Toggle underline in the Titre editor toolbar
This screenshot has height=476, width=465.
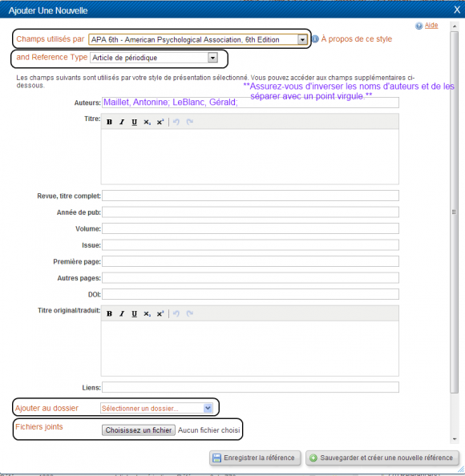(x=134, y=122)
